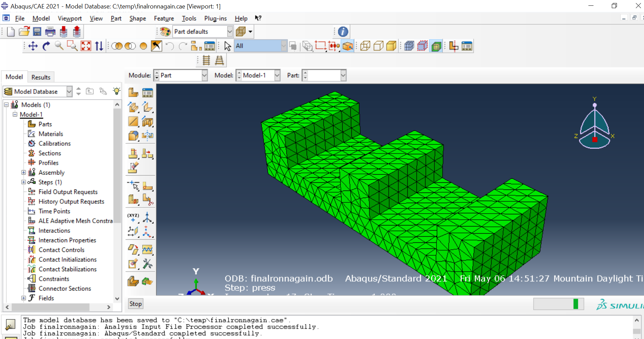This screenshot has width=644, height=339.
Task: Enable Wireframe render style
Action: [x=365, y=46]
